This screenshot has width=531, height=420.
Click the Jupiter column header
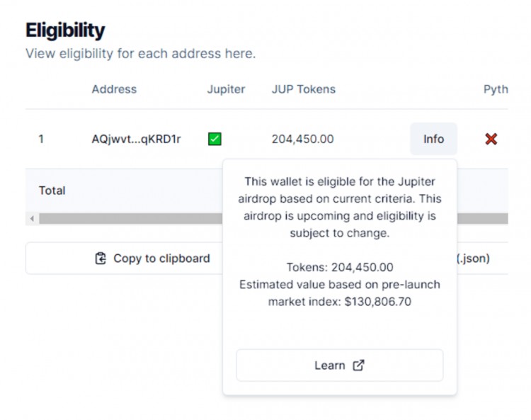coord(226,89)
